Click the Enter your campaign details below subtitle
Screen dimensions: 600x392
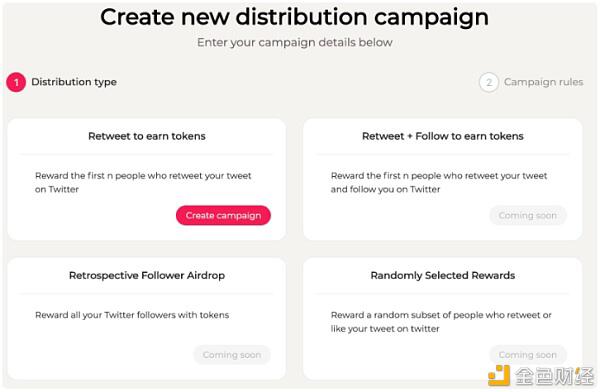click(295, 42)
